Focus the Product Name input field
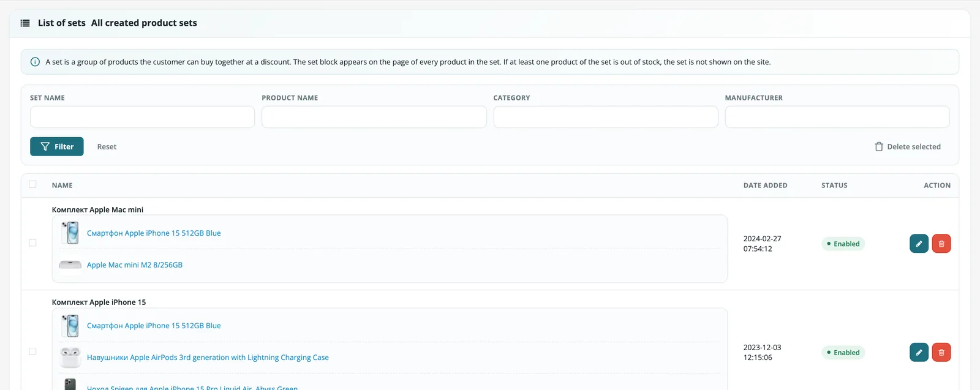This screenshot has height=390, width=980. pos(374,117)
